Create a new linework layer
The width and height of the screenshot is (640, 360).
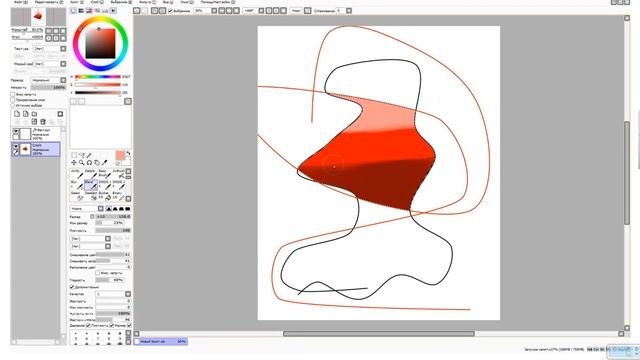pyautogui.click(x=26, y=114)
